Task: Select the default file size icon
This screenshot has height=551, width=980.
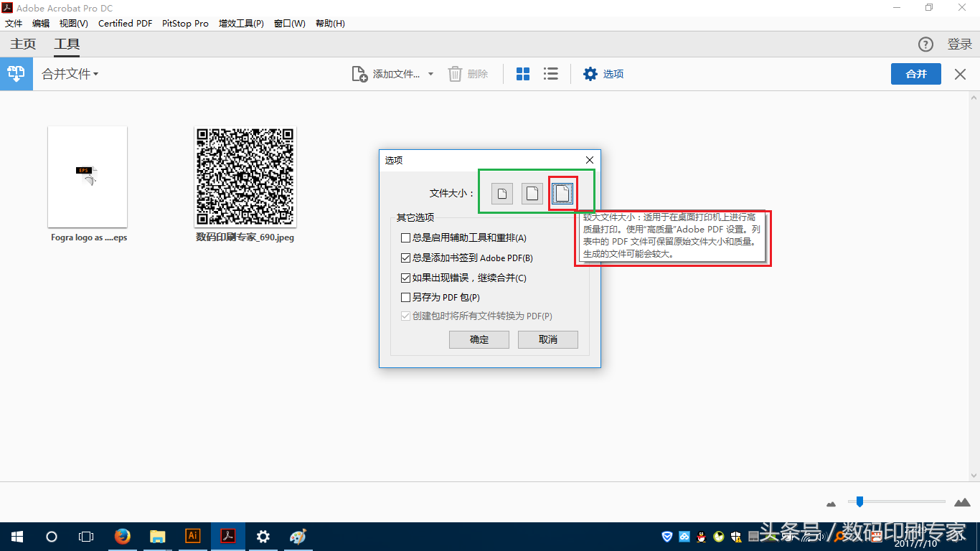Action: pos(532,194)
